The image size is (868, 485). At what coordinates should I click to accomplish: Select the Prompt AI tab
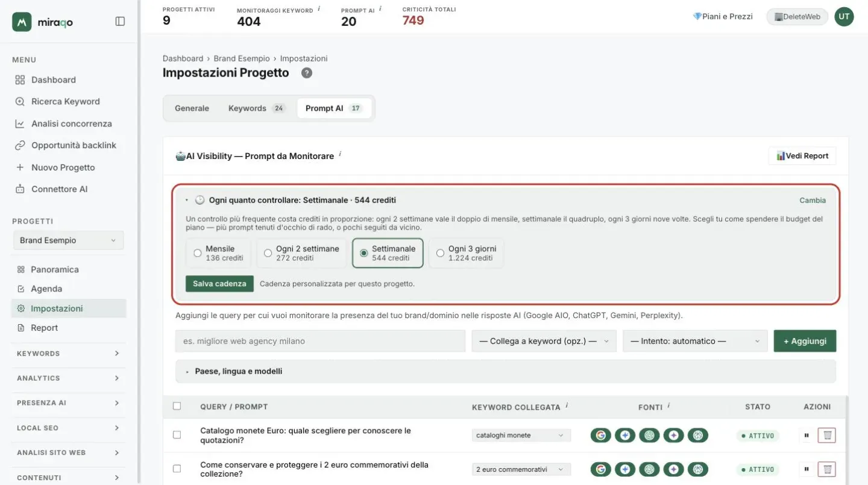pyautogui.click(x=334, y=108)
